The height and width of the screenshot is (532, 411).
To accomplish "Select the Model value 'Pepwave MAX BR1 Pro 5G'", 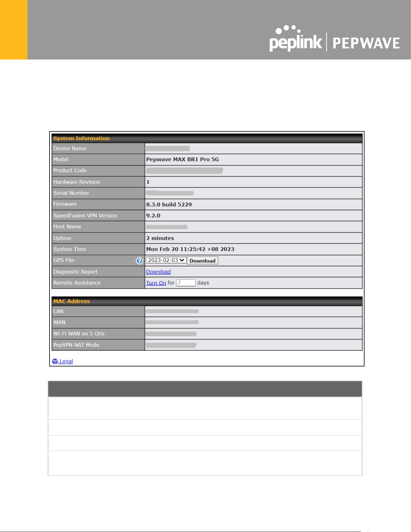I will 182,159.
